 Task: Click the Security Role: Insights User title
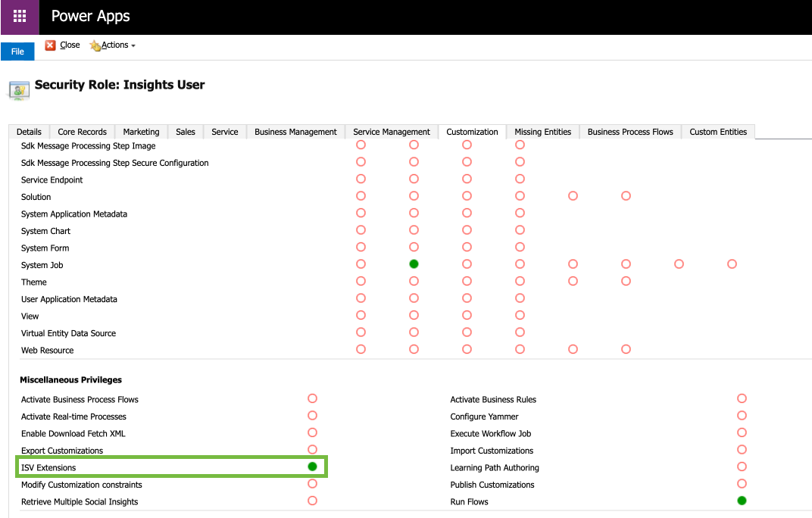120,85
